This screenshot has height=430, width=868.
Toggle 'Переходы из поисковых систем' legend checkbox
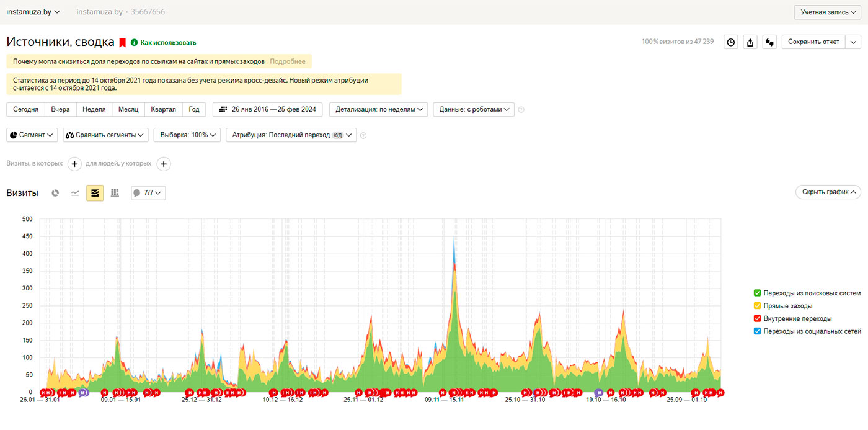tap(757, 293)
